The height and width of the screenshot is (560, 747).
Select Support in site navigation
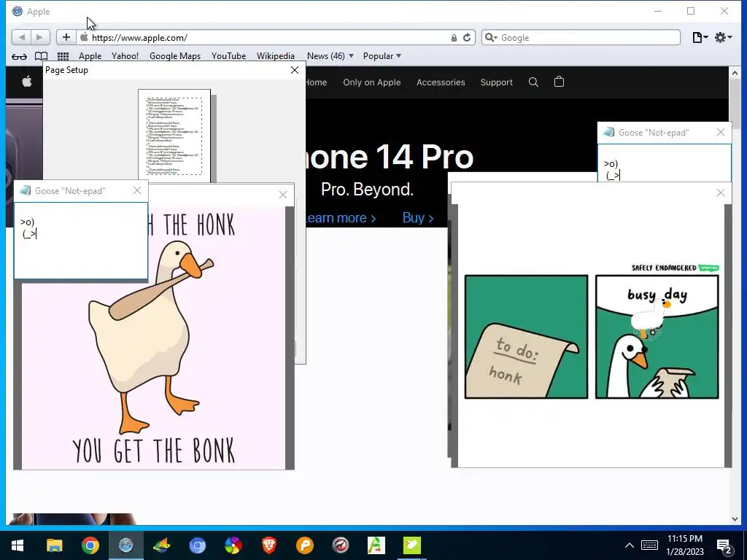pos(496,82)
